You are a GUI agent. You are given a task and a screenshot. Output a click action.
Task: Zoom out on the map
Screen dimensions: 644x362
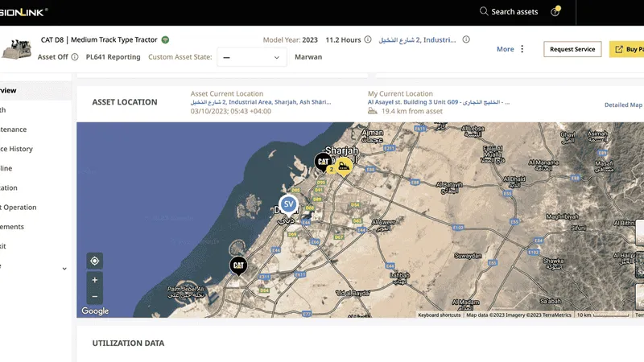[x=95, y=296]
